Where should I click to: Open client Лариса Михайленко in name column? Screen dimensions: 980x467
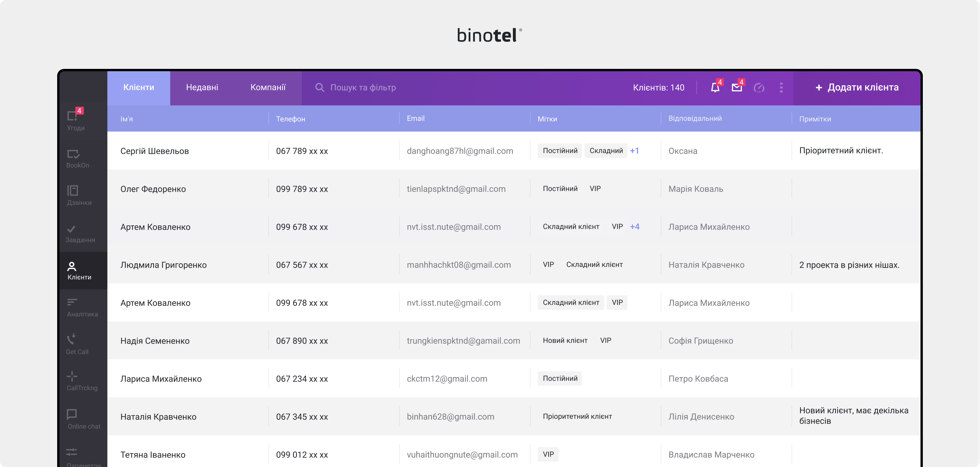[161, 379]
